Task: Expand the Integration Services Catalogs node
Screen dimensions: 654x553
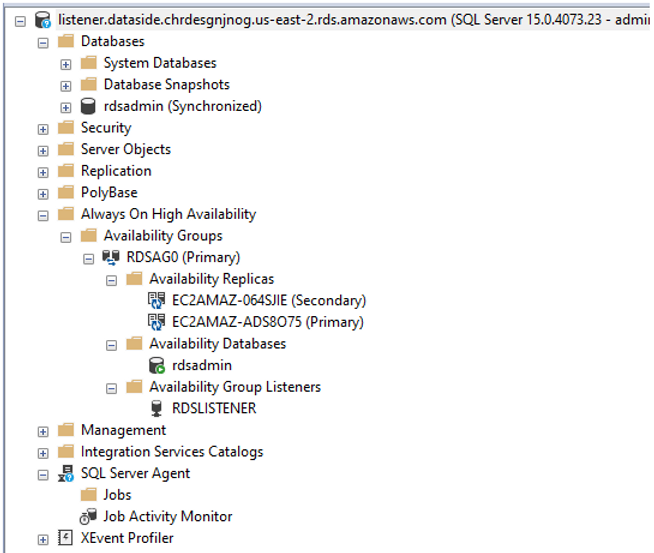Action: click(x=43, y=454)
